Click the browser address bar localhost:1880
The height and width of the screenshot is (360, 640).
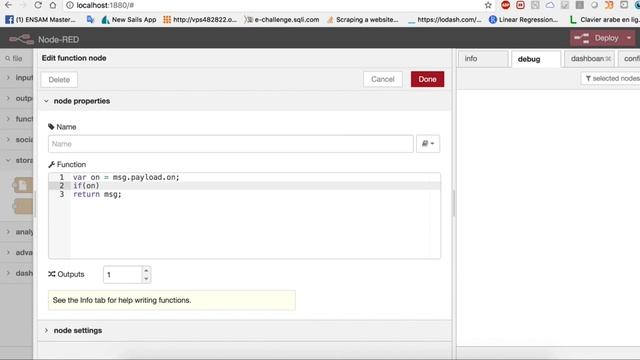pyautogui.click(x=105, y=5)
